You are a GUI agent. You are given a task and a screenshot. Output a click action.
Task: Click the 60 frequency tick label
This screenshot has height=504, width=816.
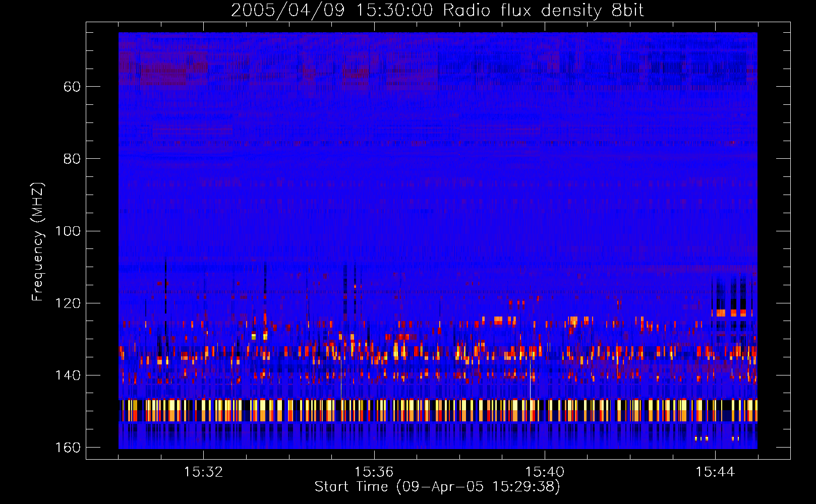click(x=72, y=87)
